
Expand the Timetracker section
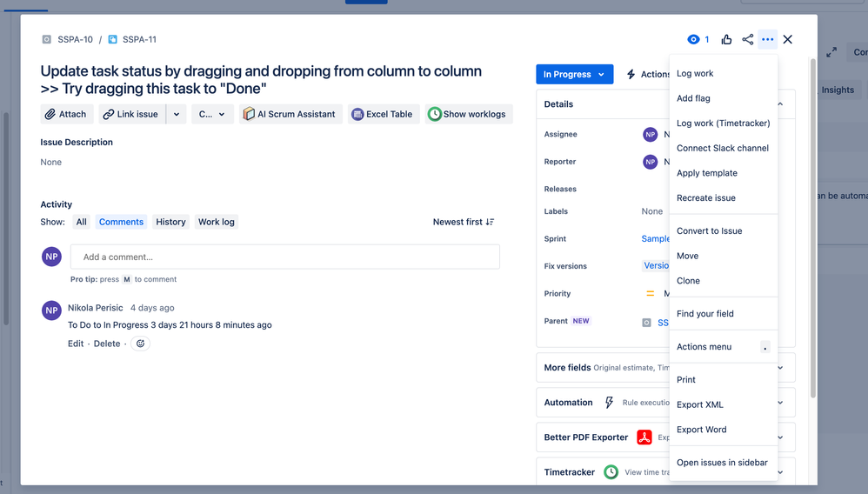tap(780, 472)
